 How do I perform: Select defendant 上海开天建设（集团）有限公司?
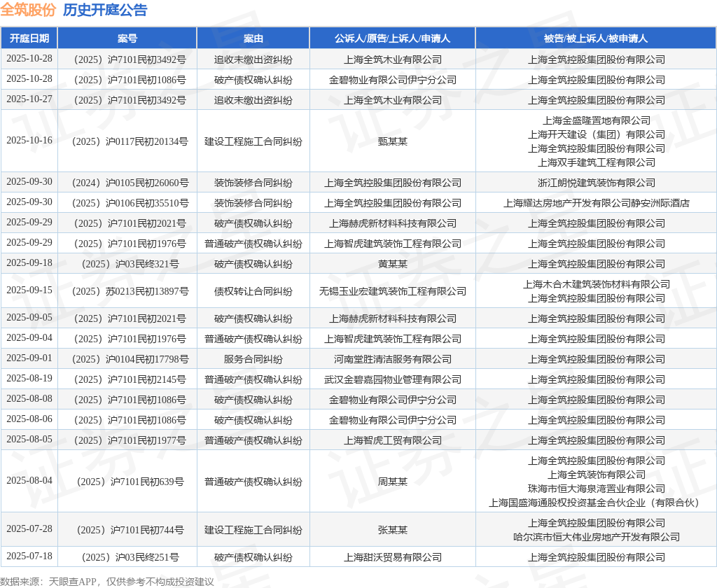click(x=597, y=134)
